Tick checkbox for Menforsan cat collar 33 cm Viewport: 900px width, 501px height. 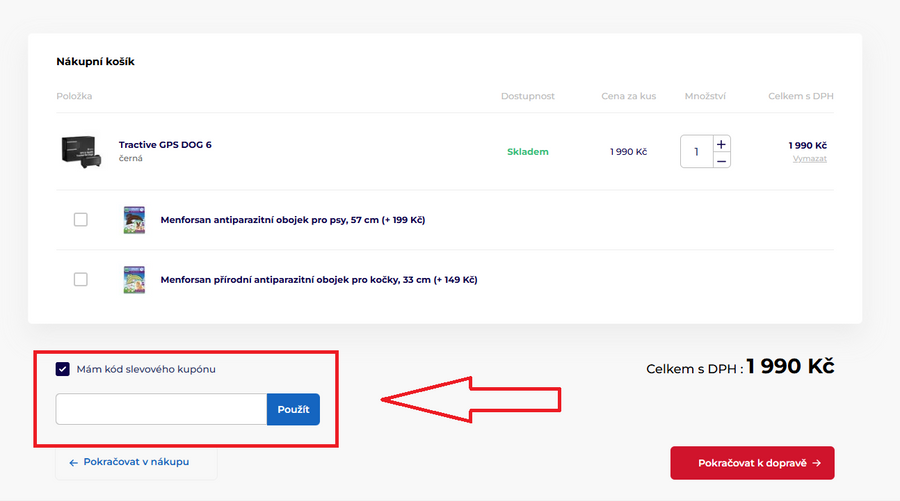click(81, 279)
